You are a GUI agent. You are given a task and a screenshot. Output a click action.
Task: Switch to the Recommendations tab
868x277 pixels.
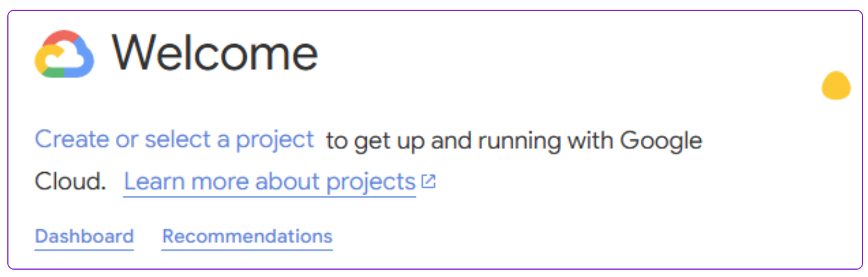(x=247, y=236)
